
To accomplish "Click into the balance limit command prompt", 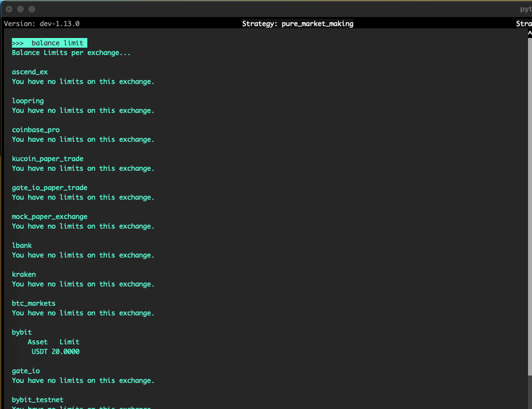I will pos(49,43).
